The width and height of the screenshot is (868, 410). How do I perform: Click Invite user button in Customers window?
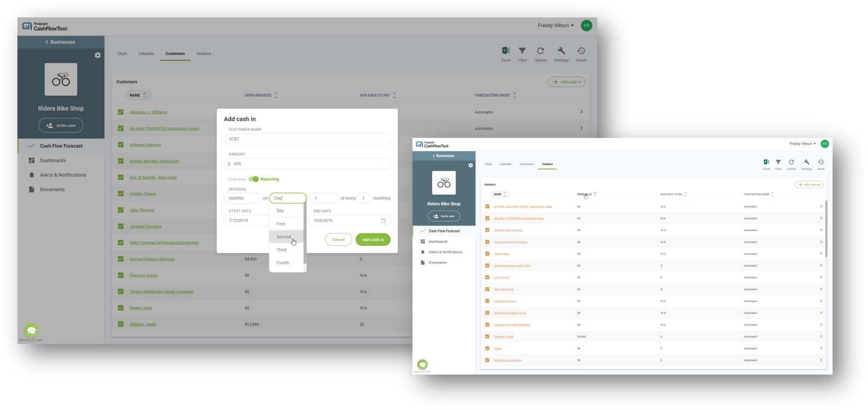[61, 125]
